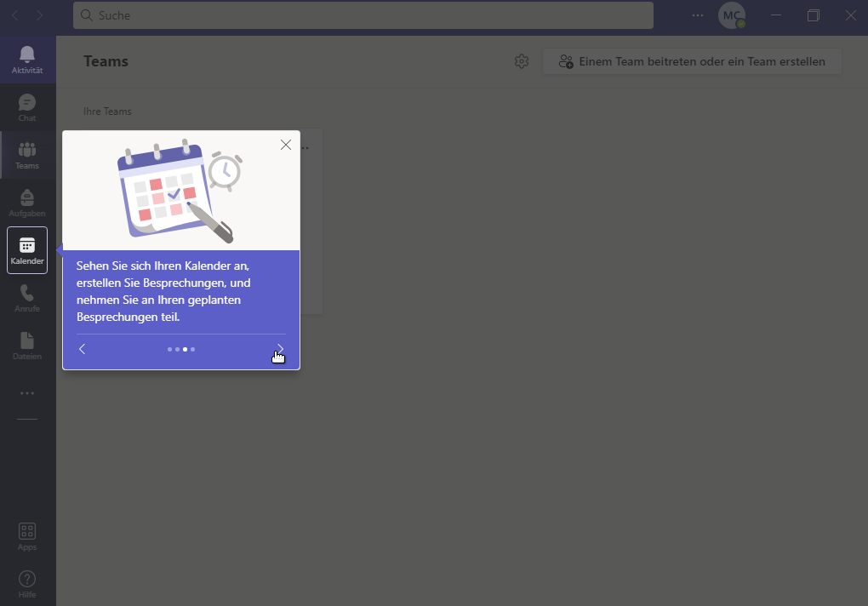The height and width of the screenshot is (606, 868).
Task: Navigate forward with the title bar arrow
Action: 40,15
